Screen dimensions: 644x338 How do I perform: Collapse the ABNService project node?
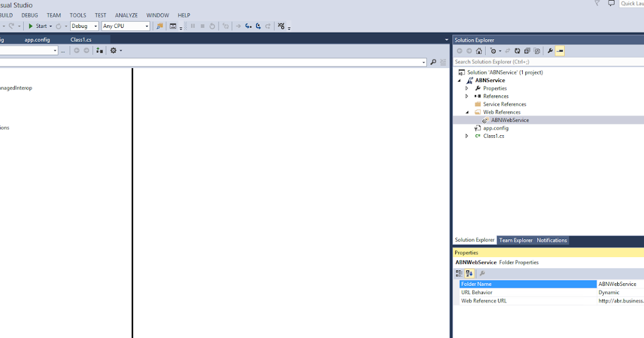(x=459, y=80)
